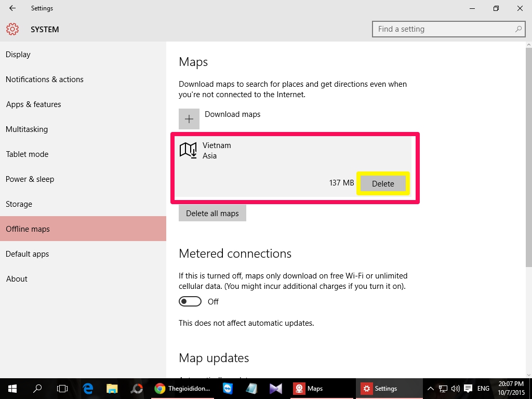This screenshot has width=532, height=399.
Task: Restore down the Settings window
Action: click(496, 8)
